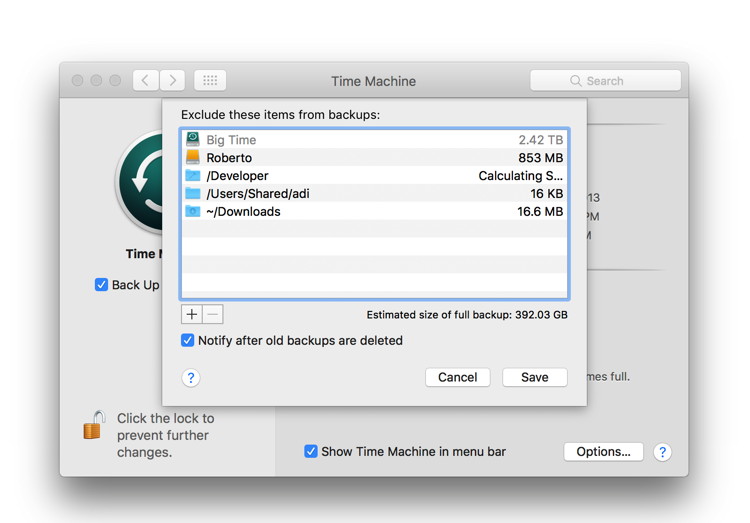Select the /Developer folder icon
The image size is (750, 523).
193,175
